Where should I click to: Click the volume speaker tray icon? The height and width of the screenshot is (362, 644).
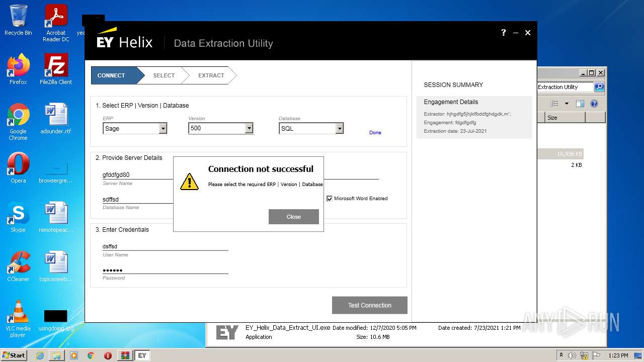[572, 355]
